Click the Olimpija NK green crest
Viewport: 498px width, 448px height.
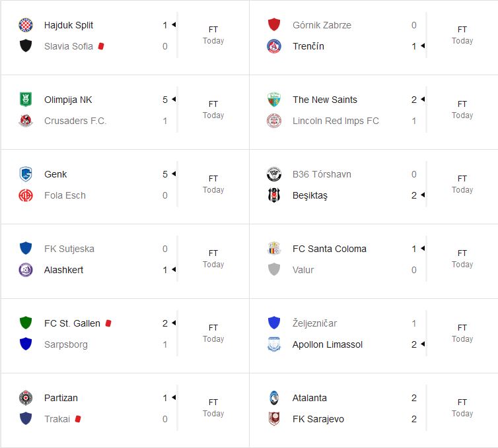tap(26, 100)
